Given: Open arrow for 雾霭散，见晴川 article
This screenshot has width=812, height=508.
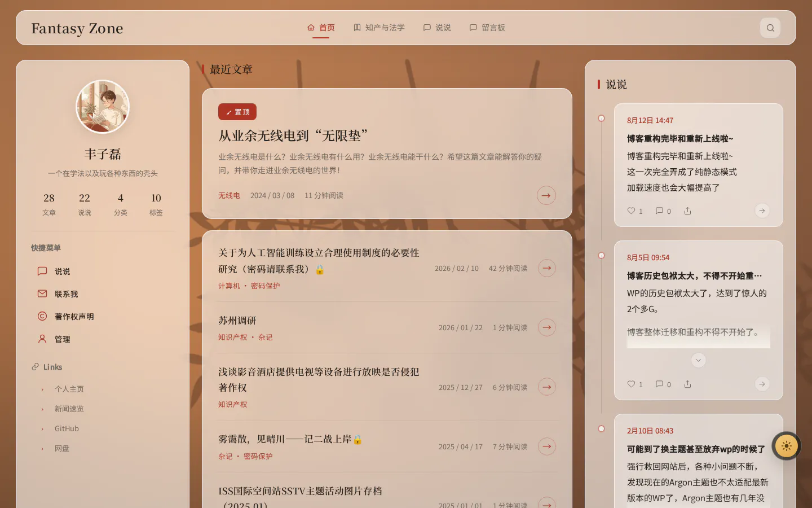Looking at the screenshot, I should [x=547, y=446].
